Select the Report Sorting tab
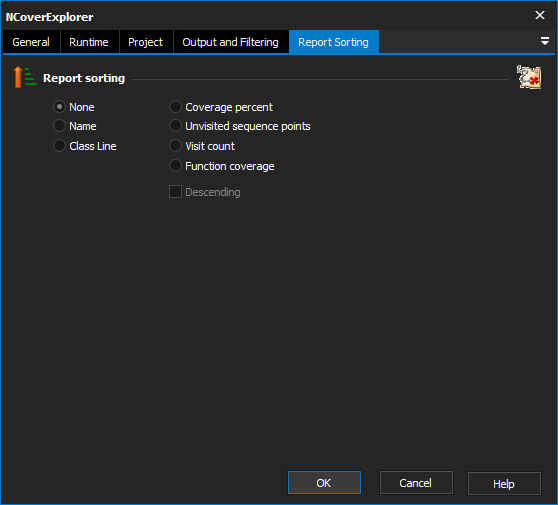This screenshot has width=558, height=505. pyautogui.click(x=333, y=42)
